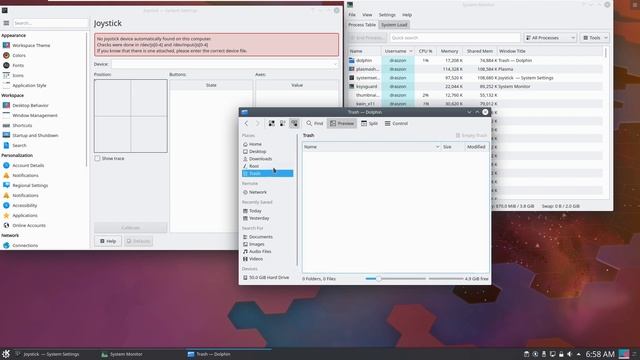The image size is (640, 360).
Task: Switch Dolphin to Icons view mode
Action: 271,123
